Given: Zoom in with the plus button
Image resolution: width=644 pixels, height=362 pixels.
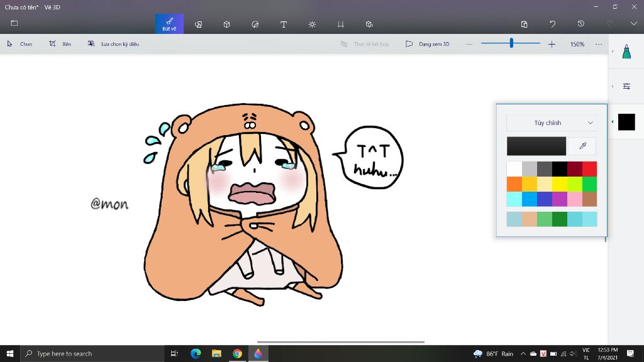Looking at the screenshot, I should pos(552,44).
